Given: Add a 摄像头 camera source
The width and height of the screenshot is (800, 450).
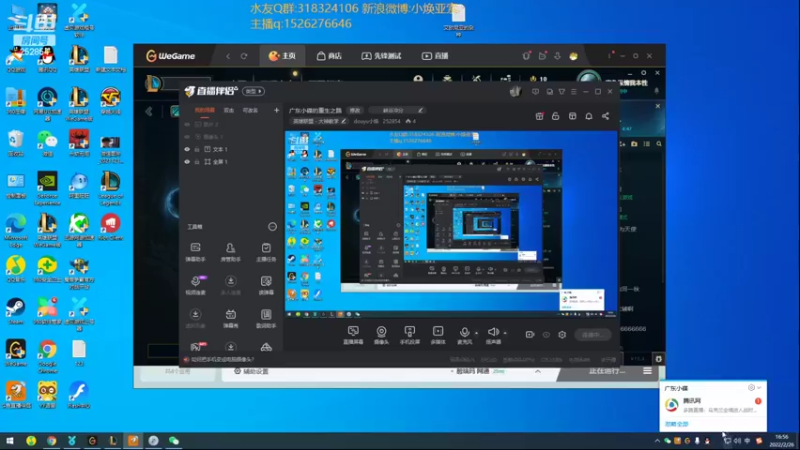Looking at the screenshot, I should coord(381,335).
